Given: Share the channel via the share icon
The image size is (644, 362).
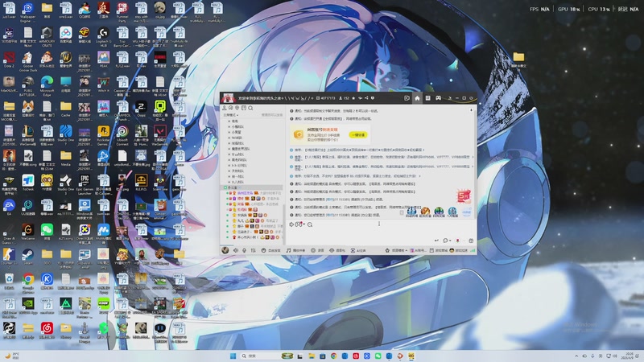Looking at the screenshot, I should 366,98.
